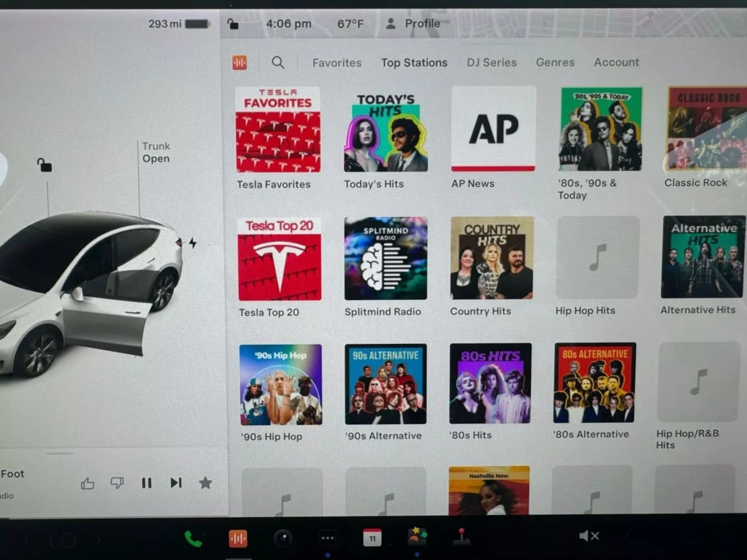
Task: Toggle the car lock icon in status bar
Action: [233, 24]
